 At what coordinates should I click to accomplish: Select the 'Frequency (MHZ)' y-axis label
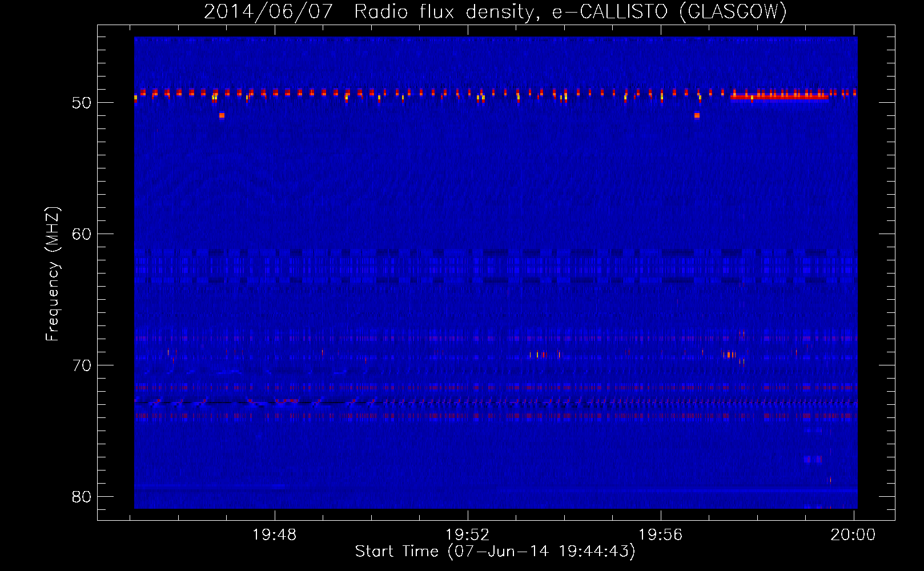click(x=52, y=274)
